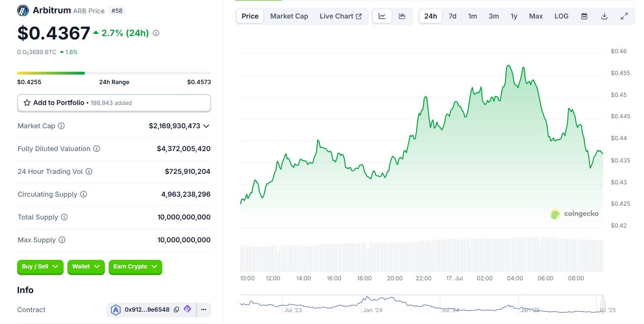Image resolution: width=644 pixels, height=324 pixels.
Task: Show 24 Hour Trading Vol info icon
Action: coord(89,172)
